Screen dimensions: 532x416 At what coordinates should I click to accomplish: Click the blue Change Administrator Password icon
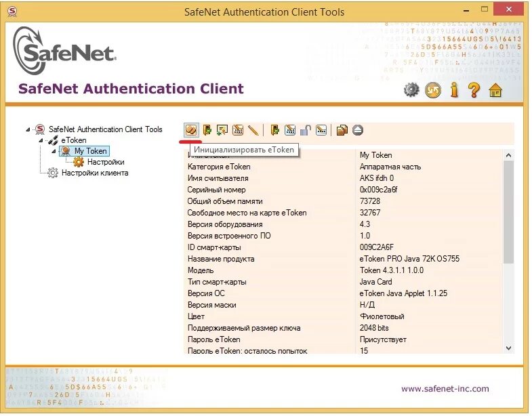click(x=290, y=130)
